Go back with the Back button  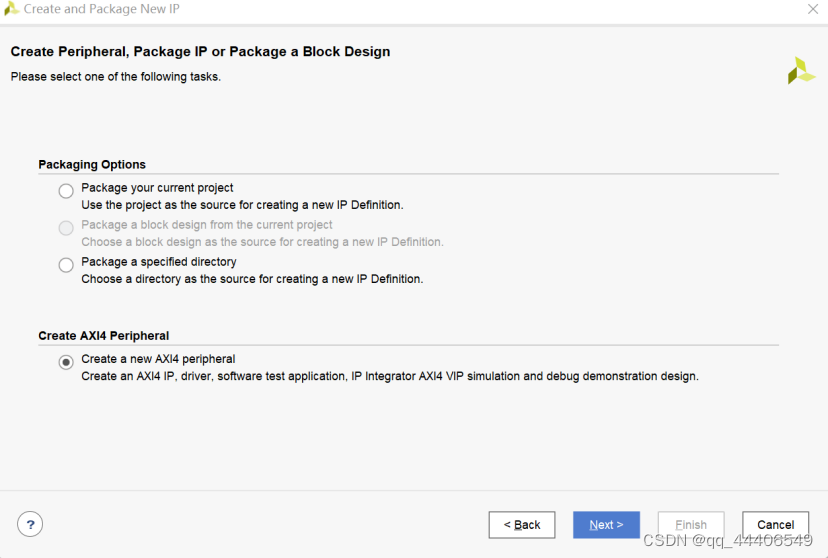coord(521,525)
